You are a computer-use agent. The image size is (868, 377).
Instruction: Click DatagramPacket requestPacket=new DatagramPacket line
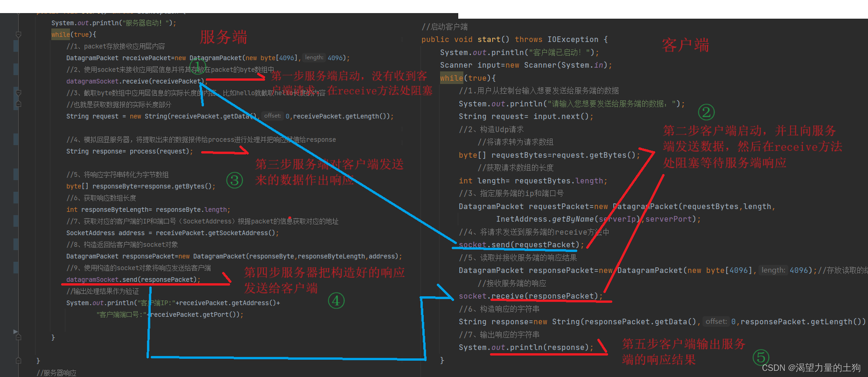(616, 206)
